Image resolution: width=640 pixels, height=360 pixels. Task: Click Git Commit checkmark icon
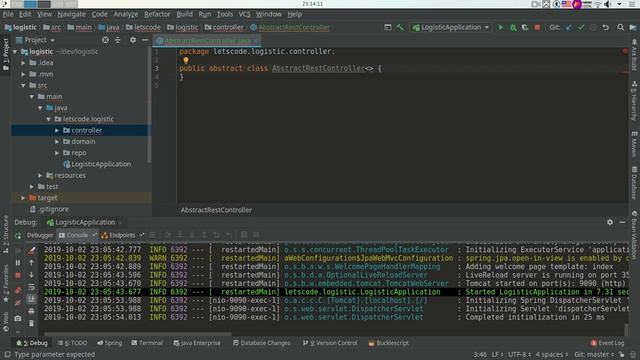click(x=581, y=27)
